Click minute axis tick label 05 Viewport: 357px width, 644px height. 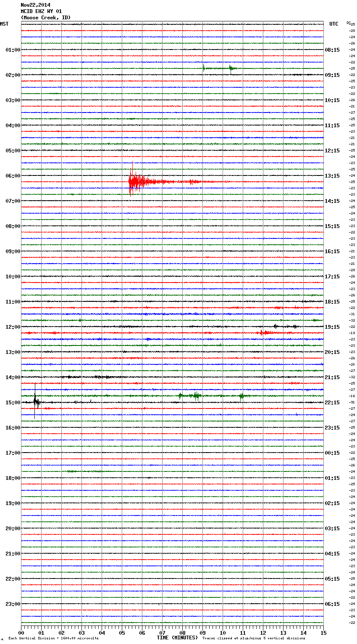pos(122,633)
